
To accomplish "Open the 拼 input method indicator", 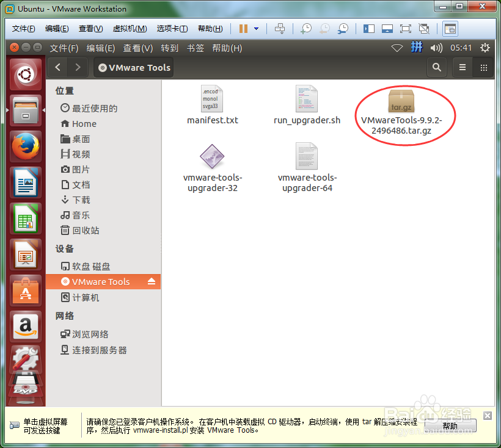I will click(x=417, y=47).
